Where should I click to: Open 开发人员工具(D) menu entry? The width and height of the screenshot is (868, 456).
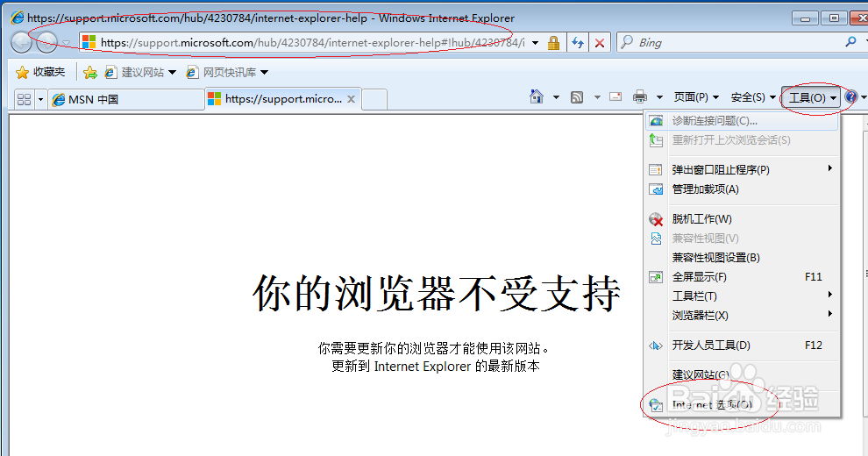[742, 346]
